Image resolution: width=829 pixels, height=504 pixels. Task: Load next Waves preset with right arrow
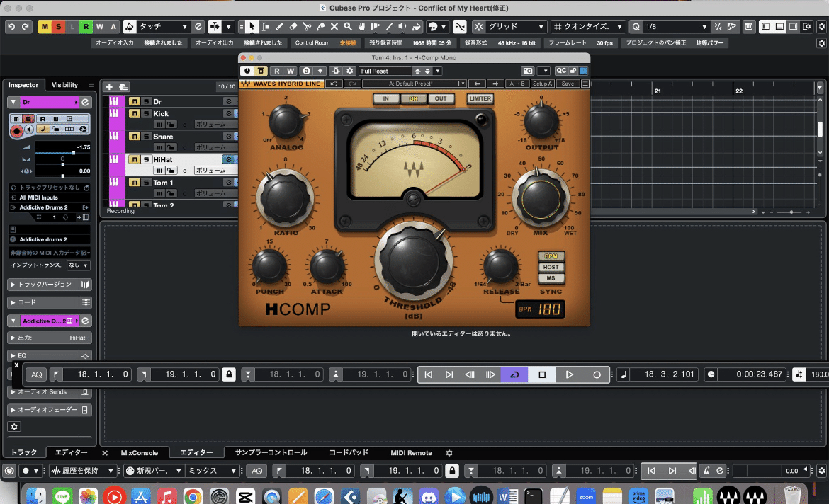click(495, 84)
